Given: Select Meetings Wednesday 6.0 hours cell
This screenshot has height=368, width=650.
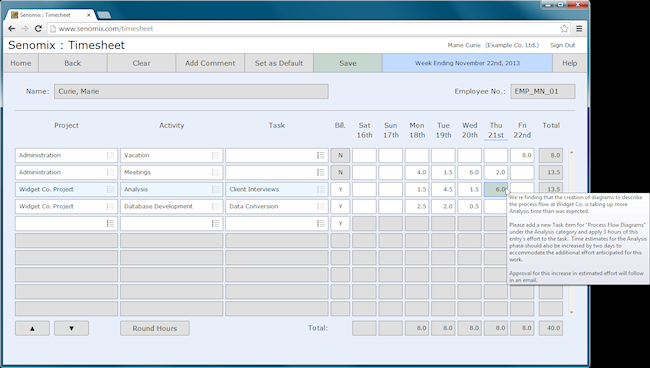Looking at the screenshot, I should [x=469, y=172].
